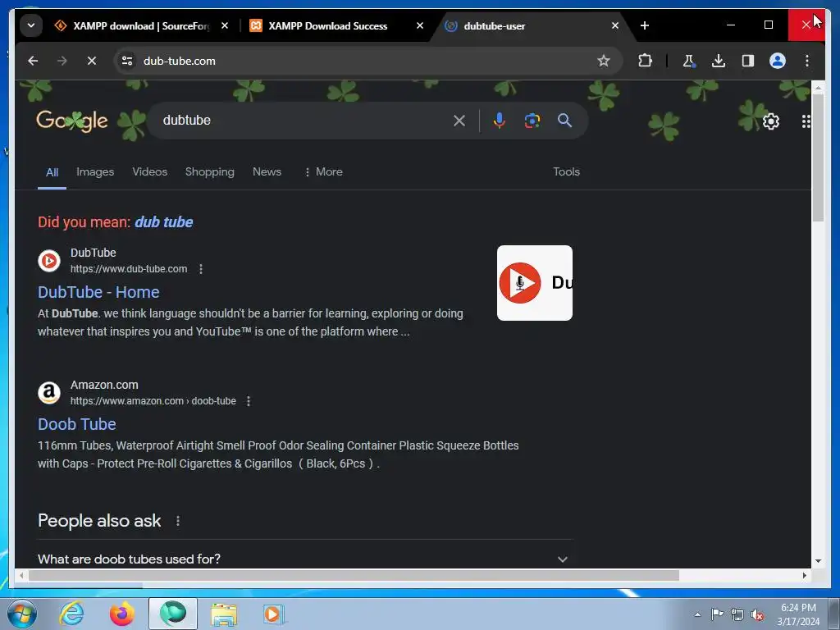Click the vertical scrollbar thumb
The height and width of the screenshot is (630, 840).
pos(818,157)
